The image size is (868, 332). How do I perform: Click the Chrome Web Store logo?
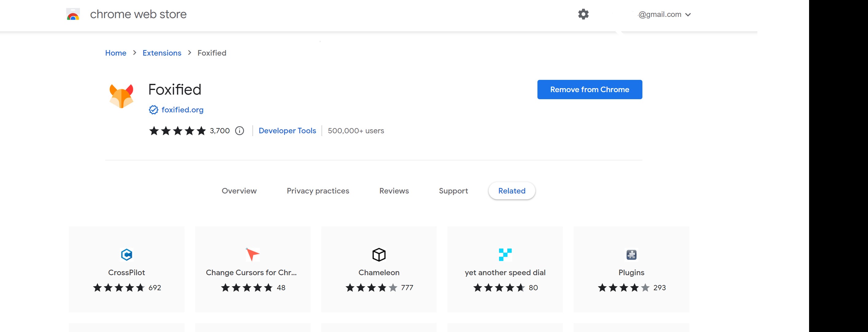73,14
